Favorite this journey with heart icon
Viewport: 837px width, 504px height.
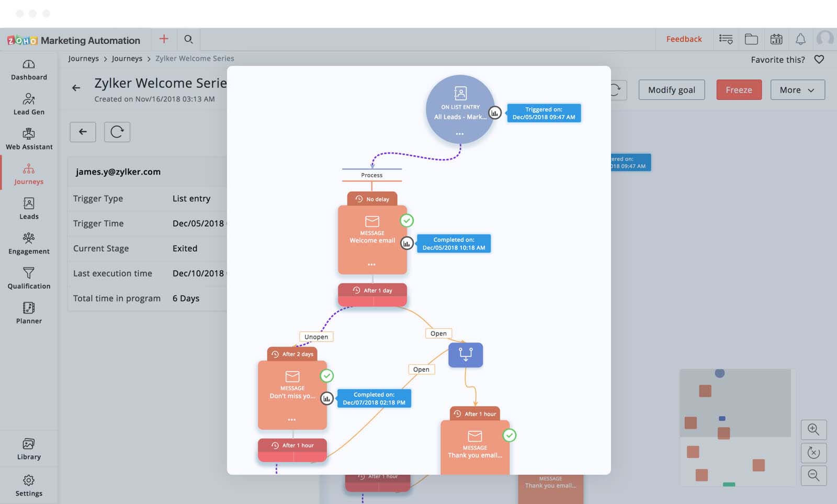pos(819,60)
